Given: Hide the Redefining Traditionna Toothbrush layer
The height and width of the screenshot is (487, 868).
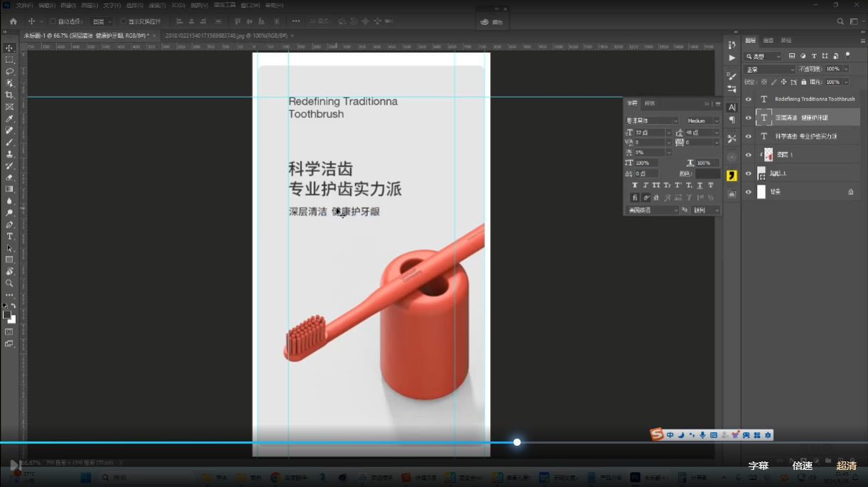Looking at the screenshot, I should 748,100.
